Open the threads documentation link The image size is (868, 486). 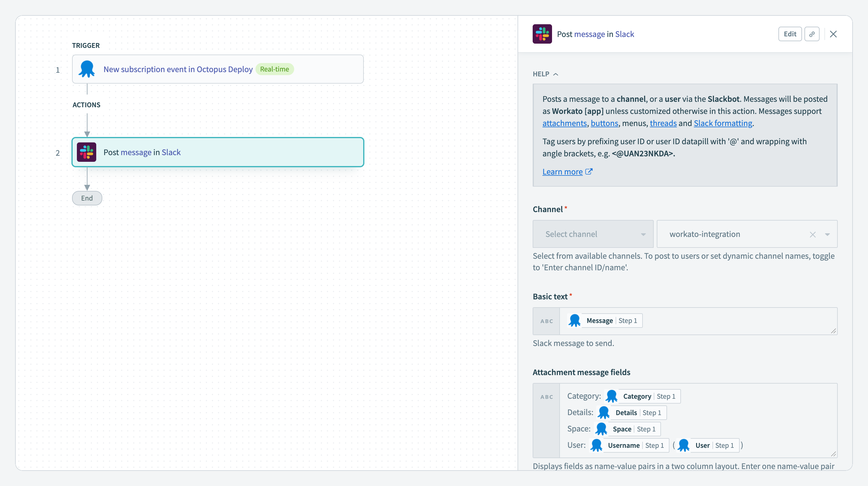663,123
